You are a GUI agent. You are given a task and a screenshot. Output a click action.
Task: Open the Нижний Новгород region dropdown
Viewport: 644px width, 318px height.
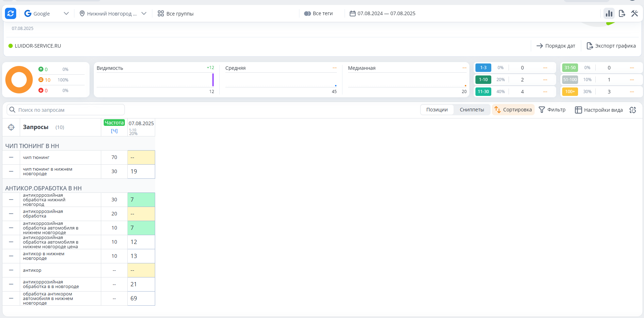click(x=113, y=13)
